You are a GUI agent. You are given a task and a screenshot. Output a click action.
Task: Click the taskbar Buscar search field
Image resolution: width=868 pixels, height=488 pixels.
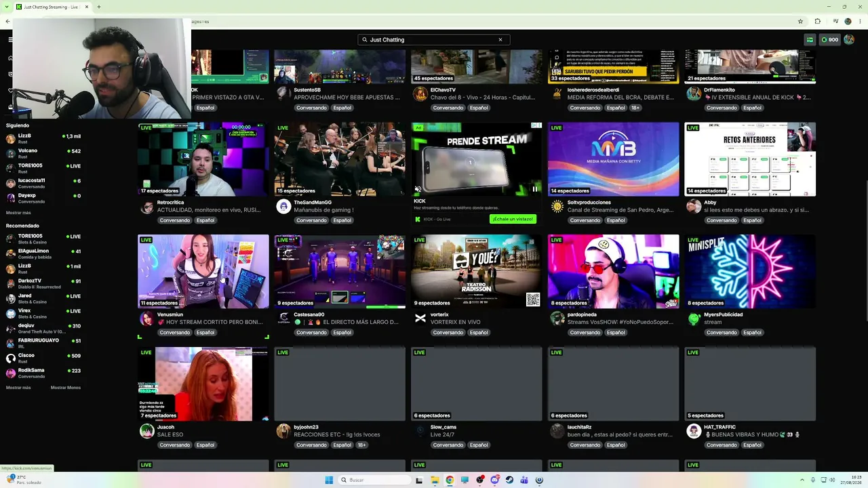coord(375,480)
